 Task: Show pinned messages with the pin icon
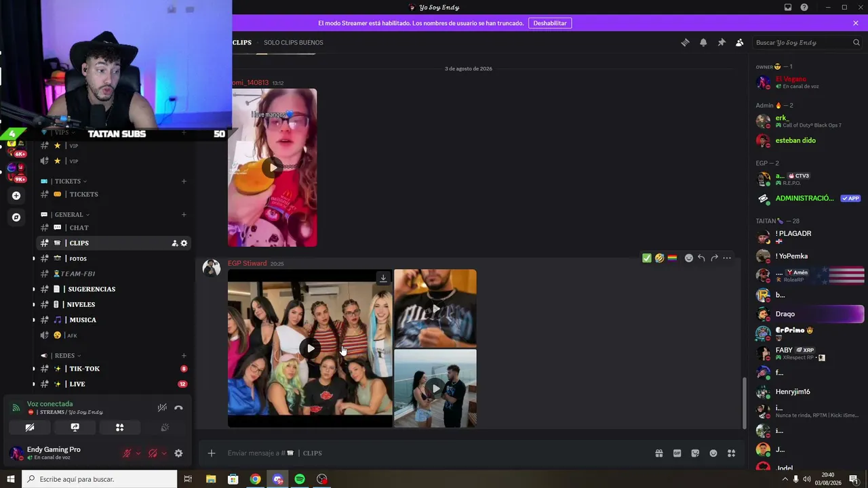[x=722, y=42]
